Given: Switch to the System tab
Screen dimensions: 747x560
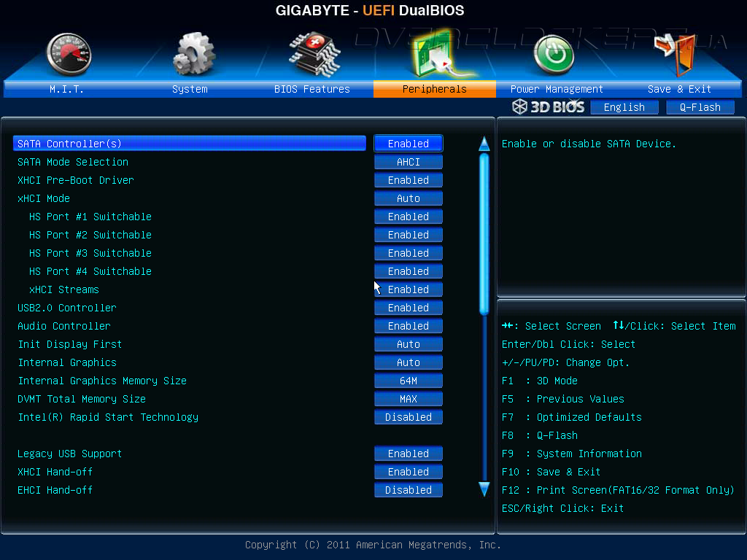Looking at the screenshot, I should 190,89.
